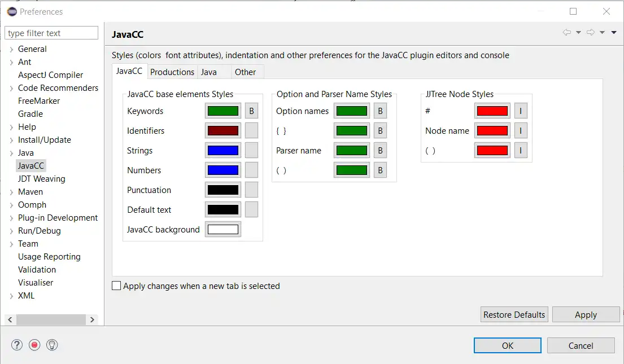Click the Apply button

[586, 315]
